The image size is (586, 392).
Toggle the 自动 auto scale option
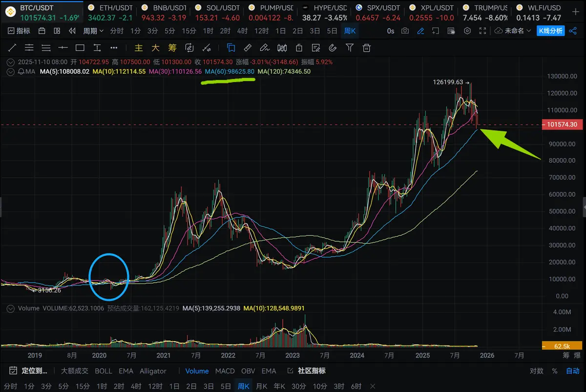point(573,371)
